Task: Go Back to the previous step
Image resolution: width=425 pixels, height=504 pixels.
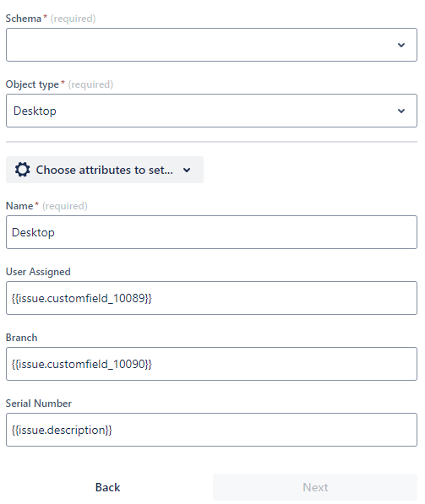Action: [x=107, y=487]
